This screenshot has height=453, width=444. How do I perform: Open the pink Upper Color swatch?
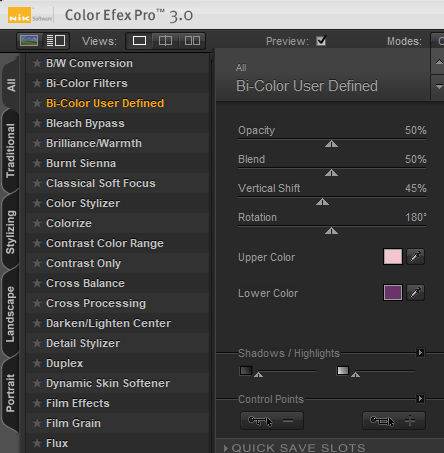click(393, 257)
